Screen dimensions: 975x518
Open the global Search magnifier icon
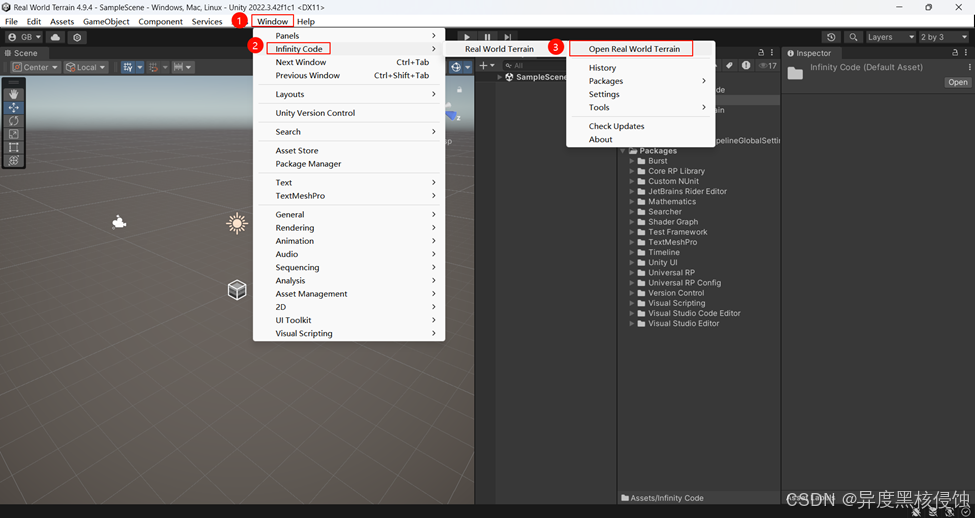click(x=854, y=37)
